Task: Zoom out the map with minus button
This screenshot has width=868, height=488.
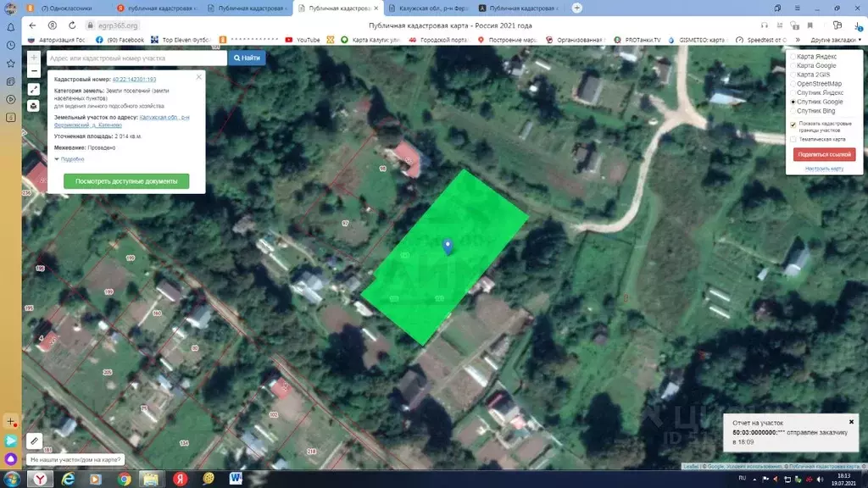Action: [x=33, y=71]
